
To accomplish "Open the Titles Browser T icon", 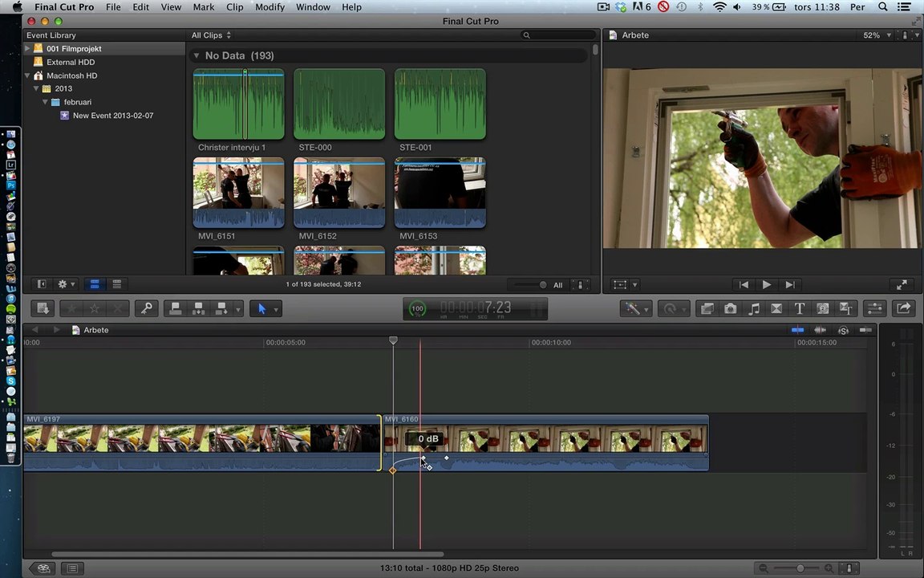I will coord(800,308).
